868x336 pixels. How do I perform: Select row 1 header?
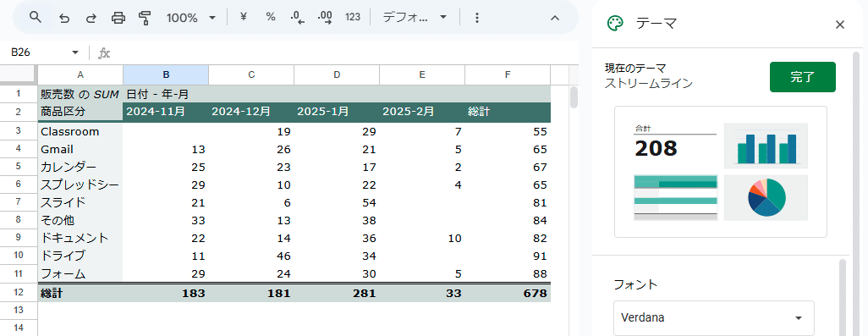19,94
